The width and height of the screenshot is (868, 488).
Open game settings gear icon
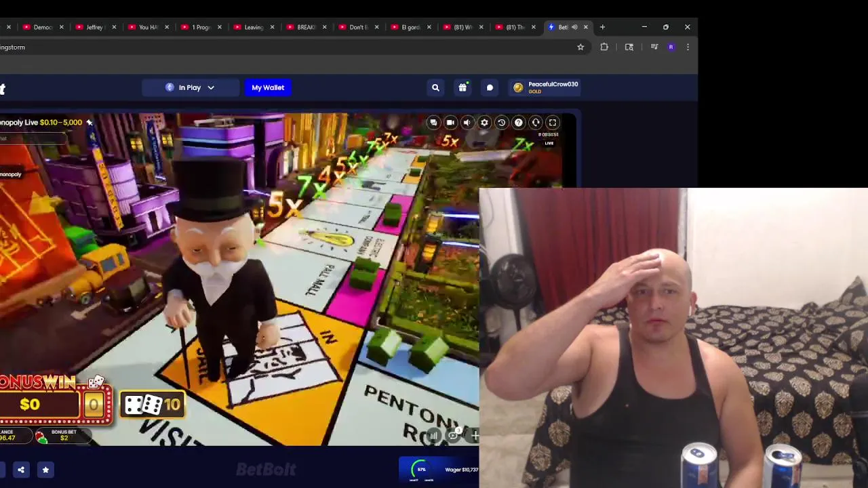coord(484,123)
